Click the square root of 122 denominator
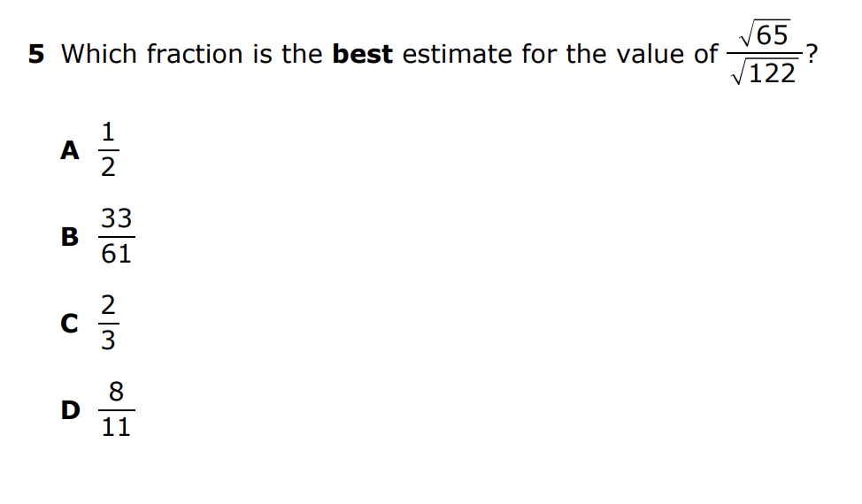Screen dimensions: 862x504 764,74
